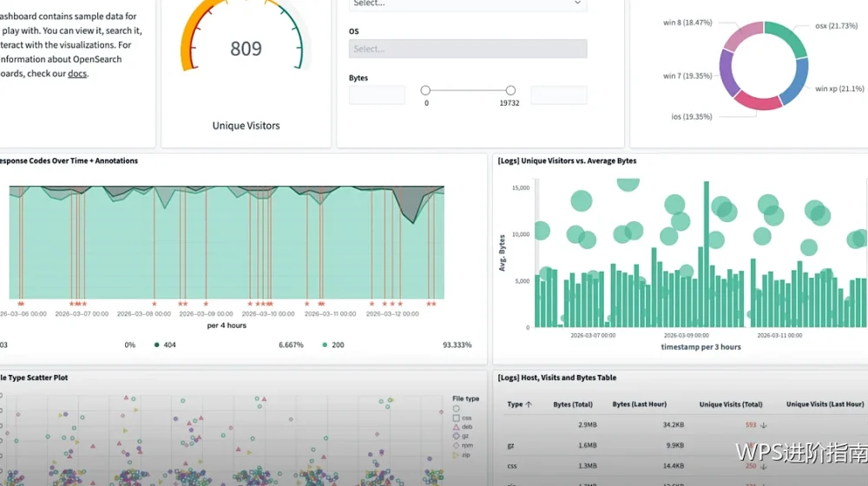Toggle the blank circle File type legend entry

[x=457, y=409]
